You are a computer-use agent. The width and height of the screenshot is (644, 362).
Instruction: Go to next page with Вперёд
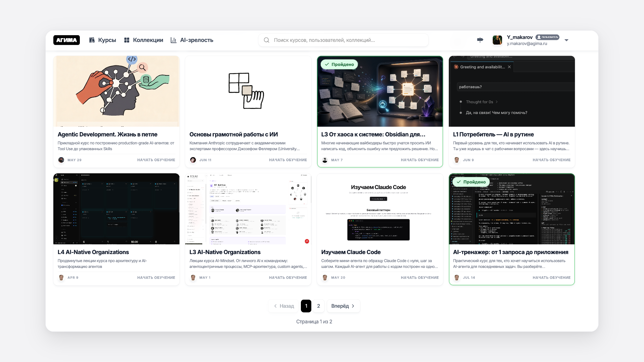point(343,306)
